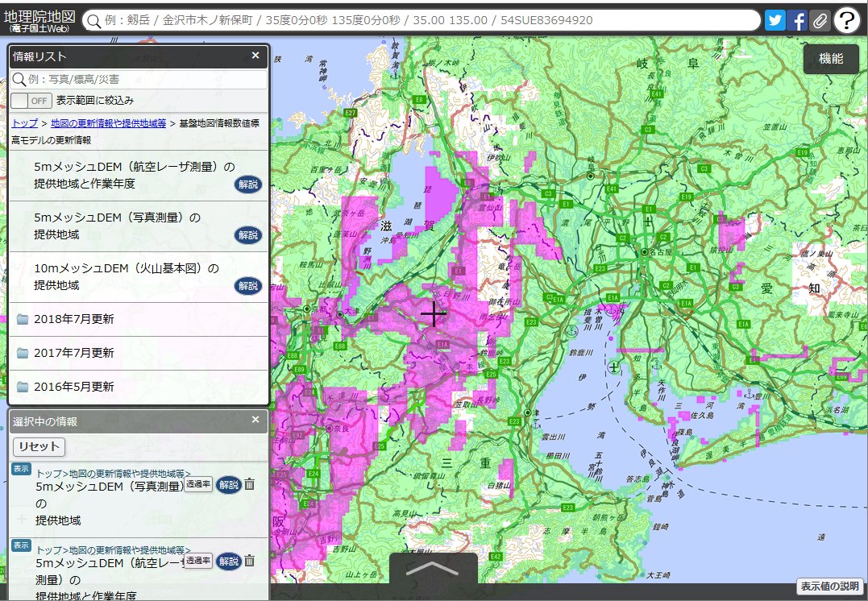Select 5mメッシュDEM（写真測量）の提供地域 list item

139,226
